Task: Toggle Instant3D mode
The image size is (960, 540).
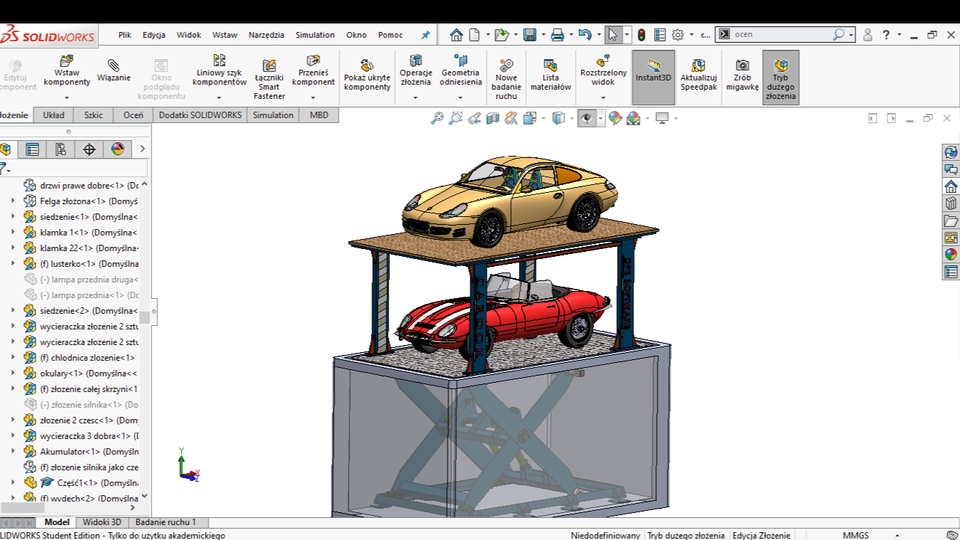Action: (x=653, y=77)
